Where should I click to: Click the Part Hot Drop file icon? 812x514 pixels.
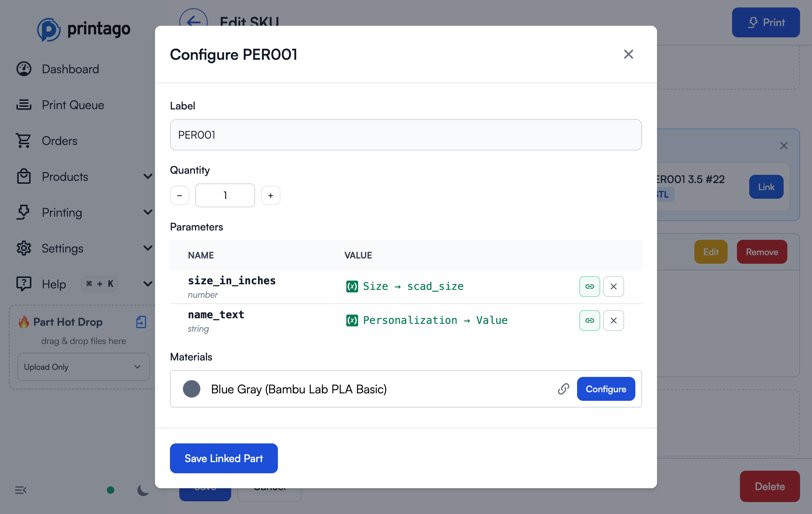(x=141, y=322)
